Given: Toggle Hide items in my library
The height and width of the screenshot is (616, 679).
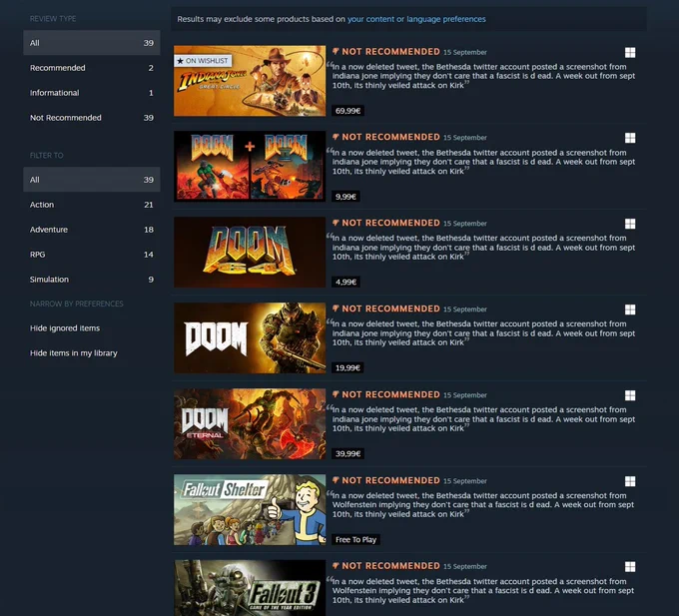Looking at the screenshot, I should click(x=74, y=353).
